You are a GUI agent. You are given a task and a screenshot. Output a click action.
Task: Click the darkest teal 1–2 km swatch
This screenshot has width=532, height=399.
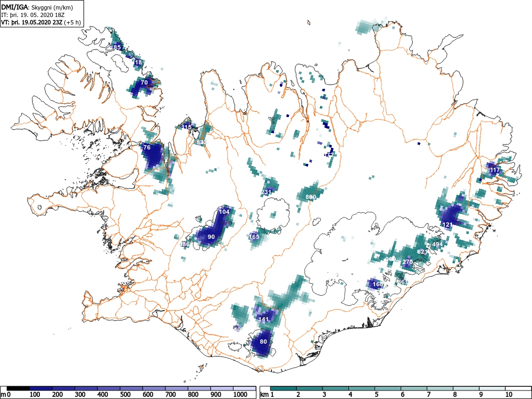(x=284, y=388)
